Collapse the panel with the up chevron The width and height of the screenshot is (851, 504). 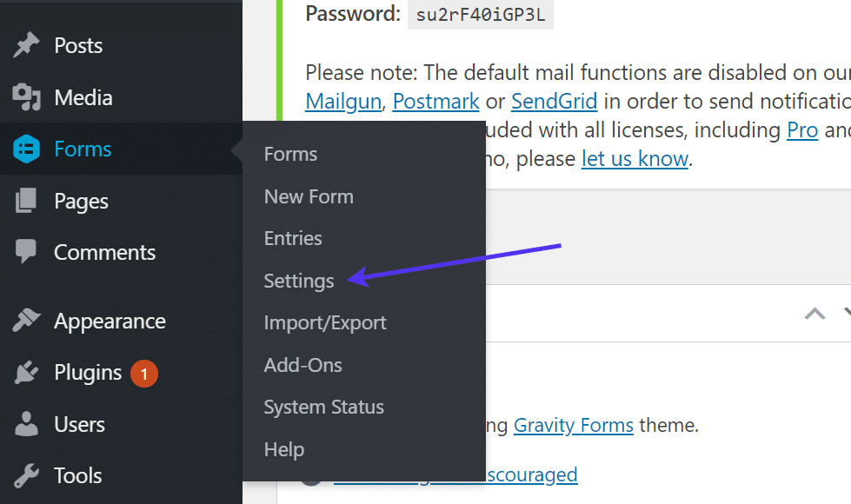click(x=814, y=314)
